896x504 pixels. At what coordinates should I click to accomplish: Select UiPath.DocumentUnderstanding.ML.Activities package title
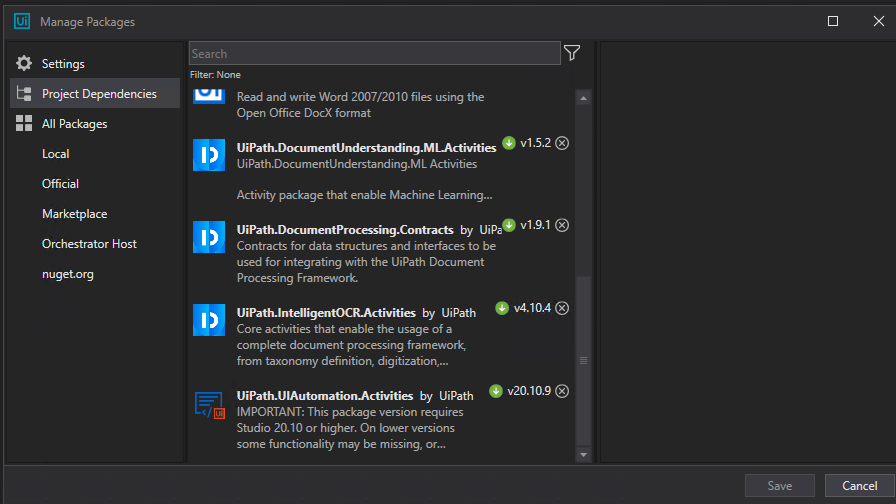pyautogui.click(x=366, y=147)
